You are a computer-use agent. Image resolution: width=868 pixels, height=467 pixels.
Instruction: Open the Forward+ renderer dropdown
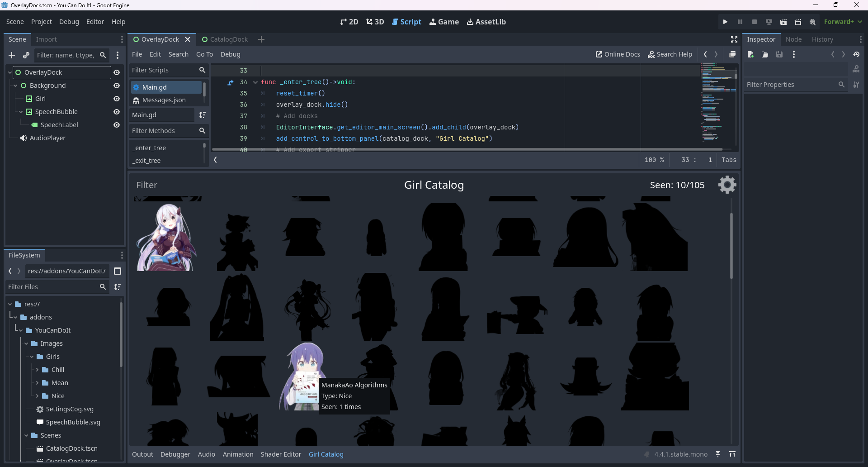[843, 22]
